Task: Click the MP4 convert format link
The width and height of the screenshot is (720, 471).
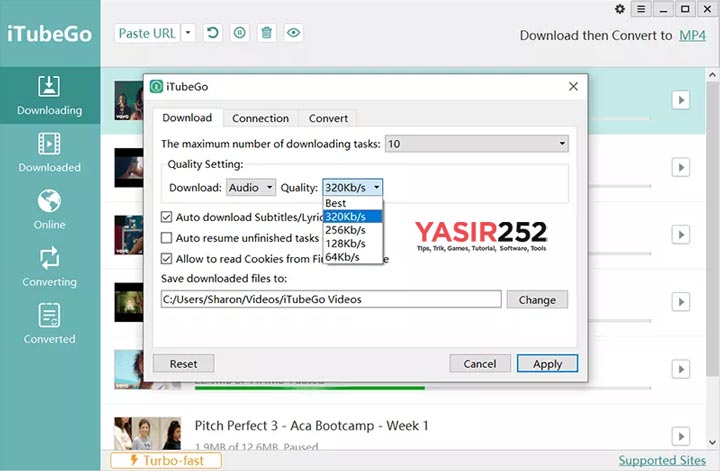Action: (x=692, y=35)
